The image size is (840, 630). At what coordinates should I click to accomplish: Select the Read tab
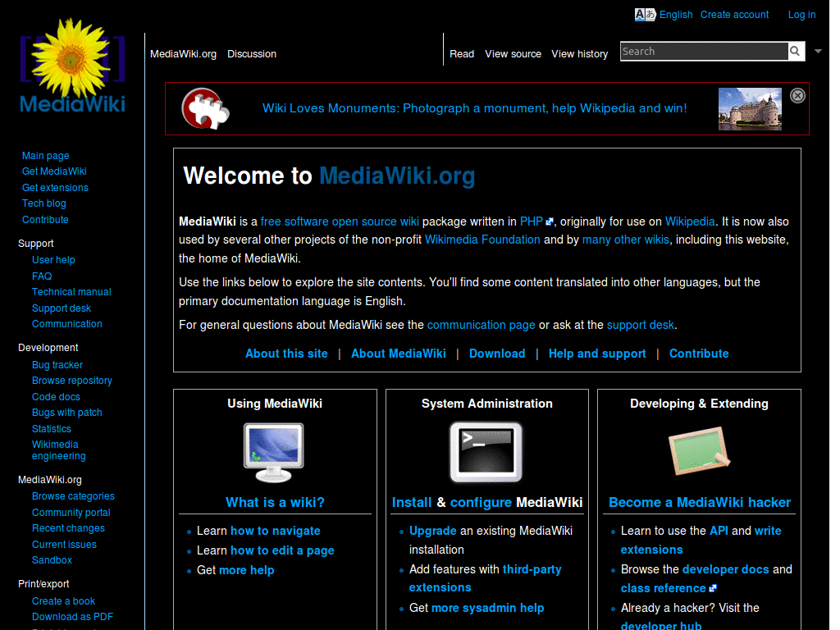[x=462, y=54]
